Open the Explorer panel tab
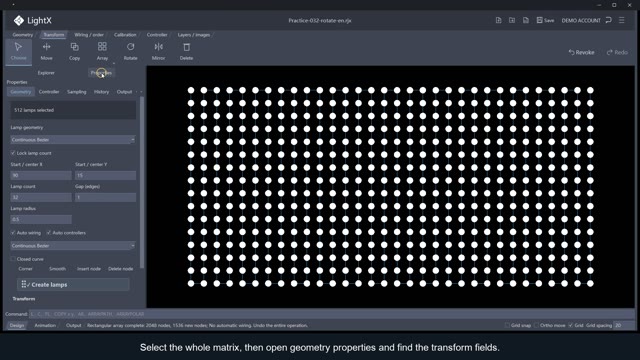 46,73
